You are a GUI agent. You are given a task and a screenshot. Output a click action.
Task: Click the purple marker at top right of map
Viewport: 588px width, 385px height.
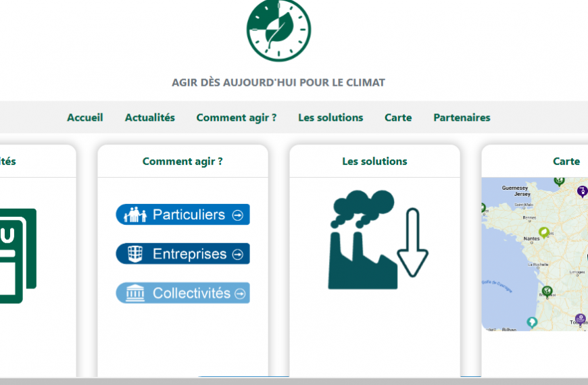click(582, 192)
